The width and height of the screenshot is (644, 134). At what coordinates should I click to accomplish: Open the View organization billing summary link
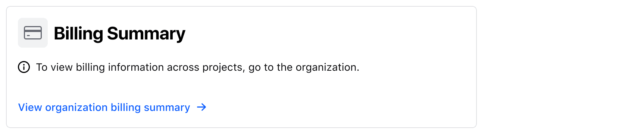click(x=112, y=107)
